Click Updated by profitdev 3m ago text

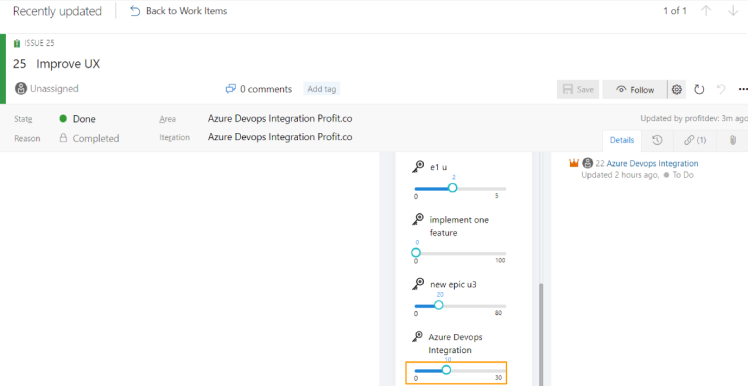pos(694,118)
